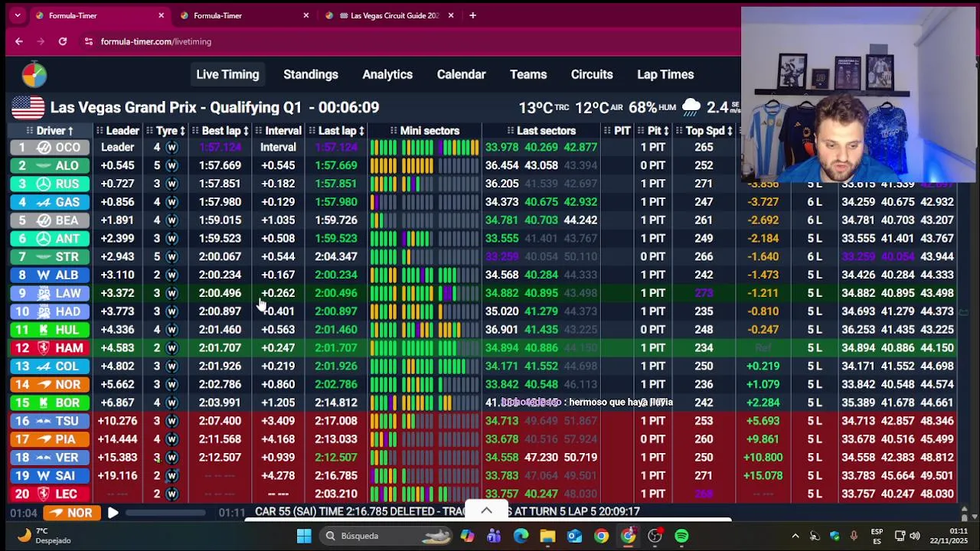Open the Standings page
This screenshot has width=980, height=551.
coord(311,74)
